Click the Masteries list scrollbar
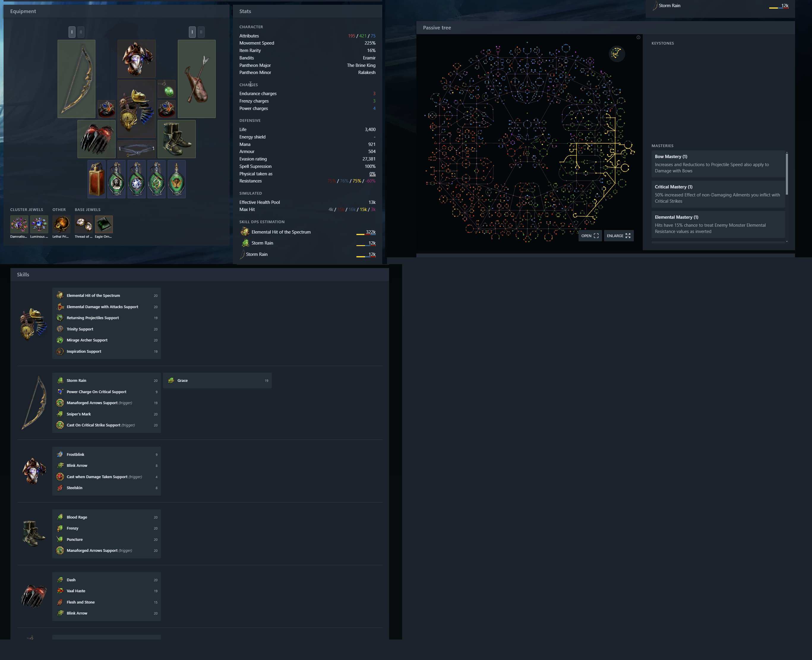This screenshot has width=812, height=660. (786, 174)
